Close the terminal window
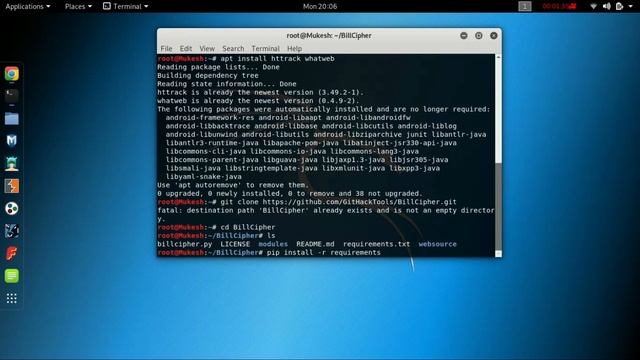 [x=493, y=36]
